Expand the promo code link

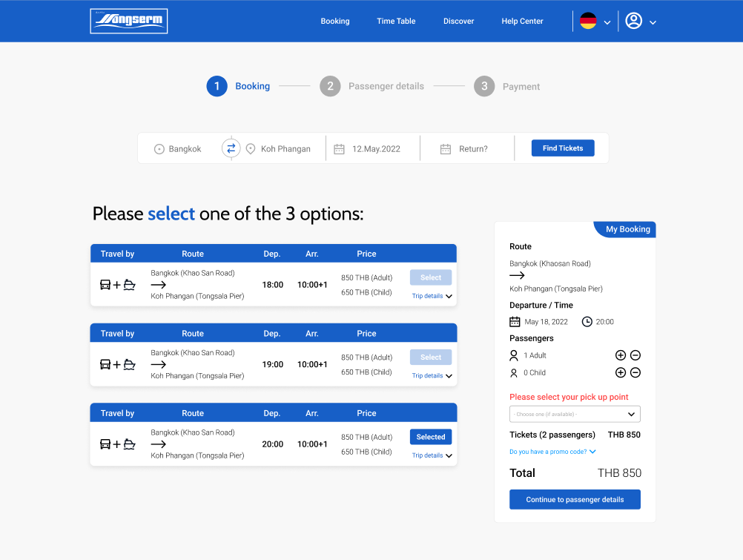click(552, 452)
